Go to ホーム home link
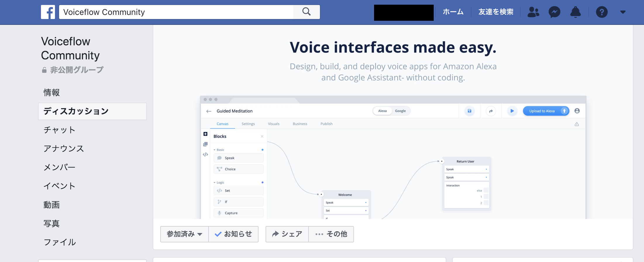The height and width of the screenshot is (262, 644). pos(453,12)
